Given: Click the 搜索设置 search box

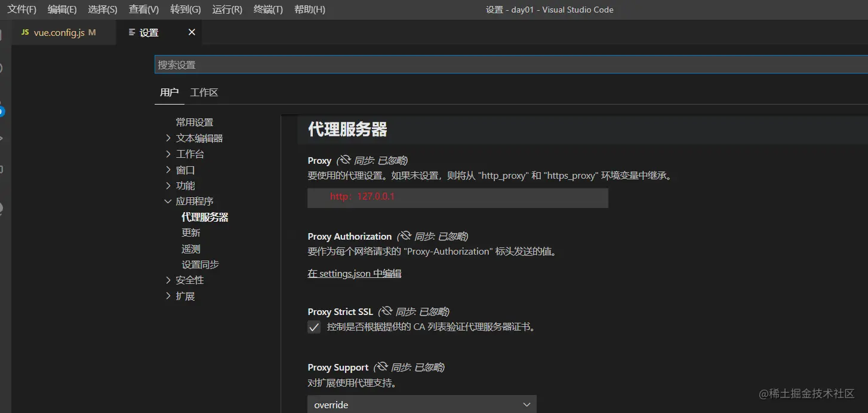Looking at the screenshot, I should (511, 65).
